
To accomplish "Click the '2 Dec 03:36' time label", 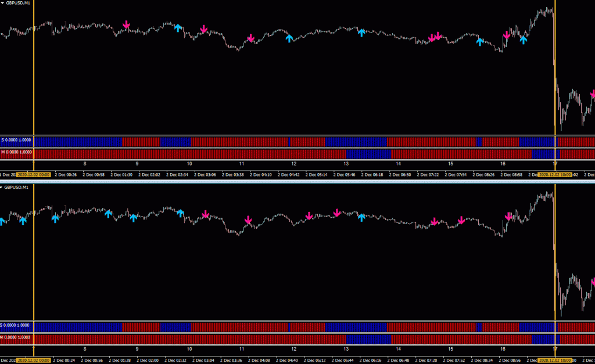I will tap(231, 360).
